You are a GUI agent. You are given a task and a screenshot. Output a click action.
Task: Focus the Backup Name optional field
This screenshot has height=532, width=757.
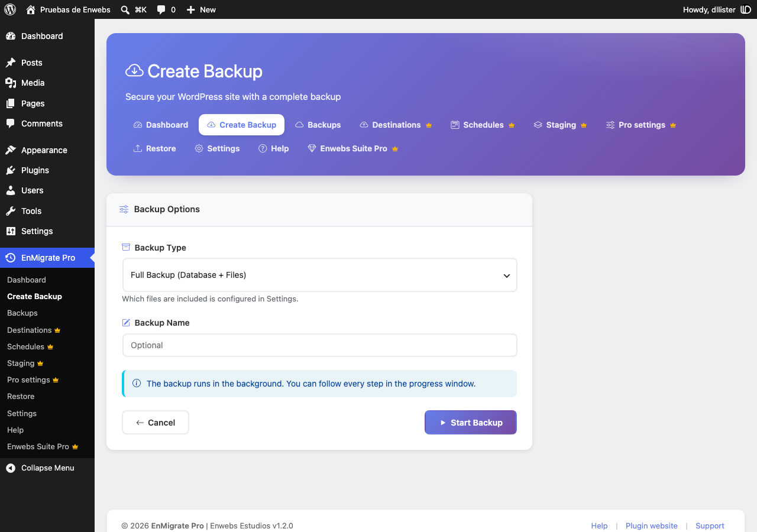(x=320, y=345)
